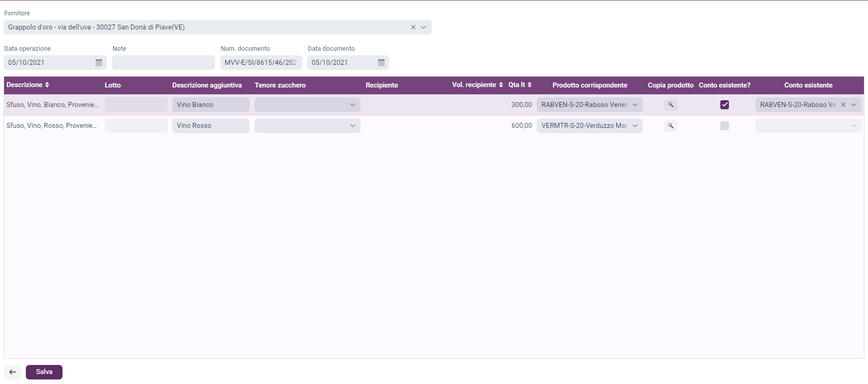
Task: Click the Fornitore field label
Action: click(17, 13)
